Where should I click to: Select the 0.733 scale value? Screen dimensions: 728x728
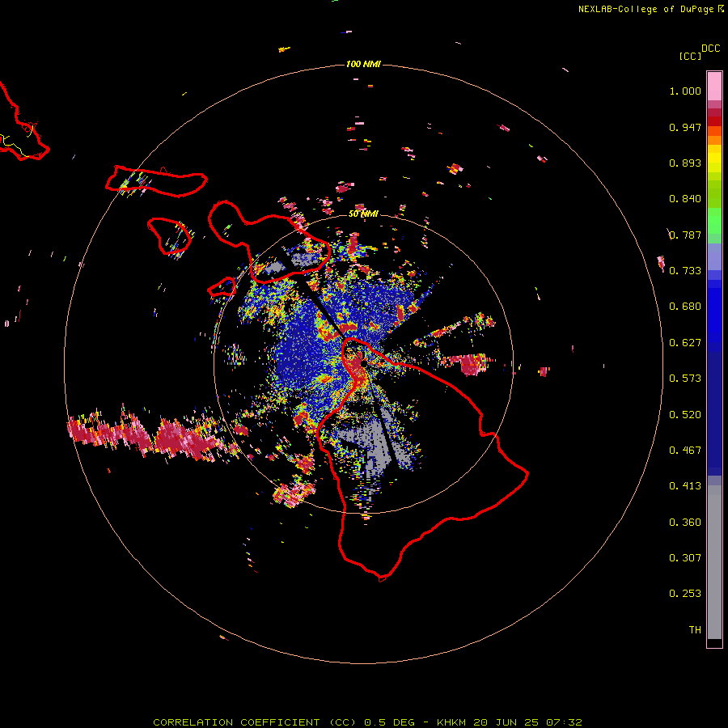(x=685, y=271)
